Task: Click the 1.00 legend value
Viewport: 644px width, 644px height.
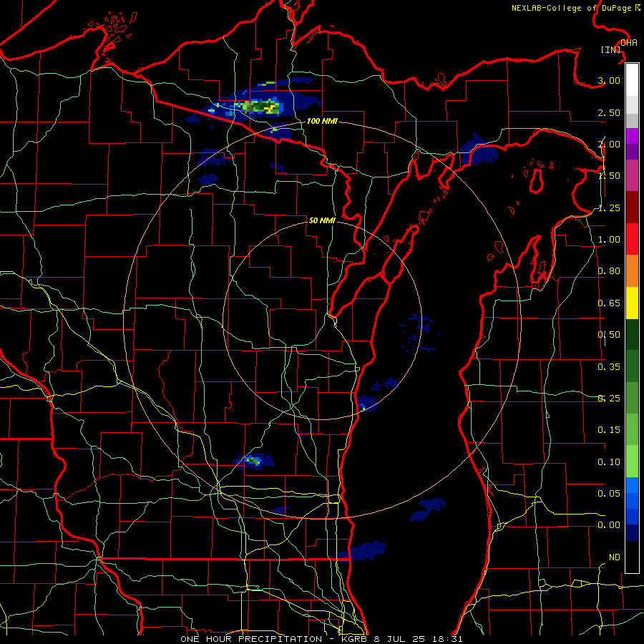Action: click(x=609, y=240)
